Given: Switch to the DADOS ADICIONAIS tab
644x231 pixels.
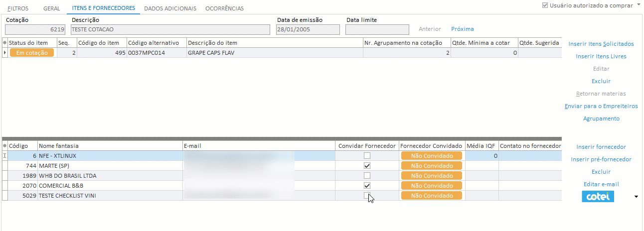Looking at the screenshot, I should pos(170,8).
